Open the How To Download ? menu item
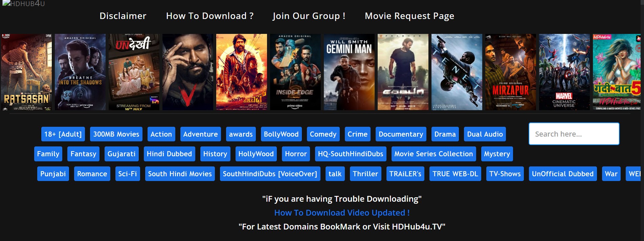644x241 pixels. [210, 16]
